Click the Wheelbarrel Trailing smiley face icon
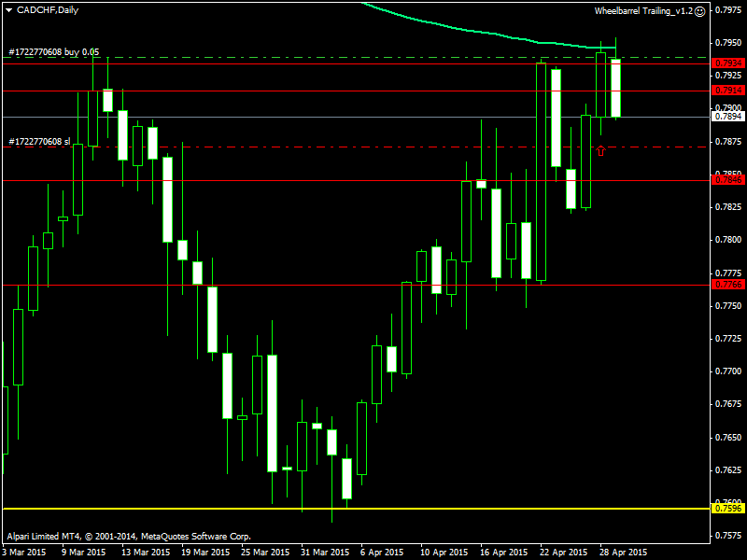The width and height of the screenshot is (747, 560). [x=699, y=11]
